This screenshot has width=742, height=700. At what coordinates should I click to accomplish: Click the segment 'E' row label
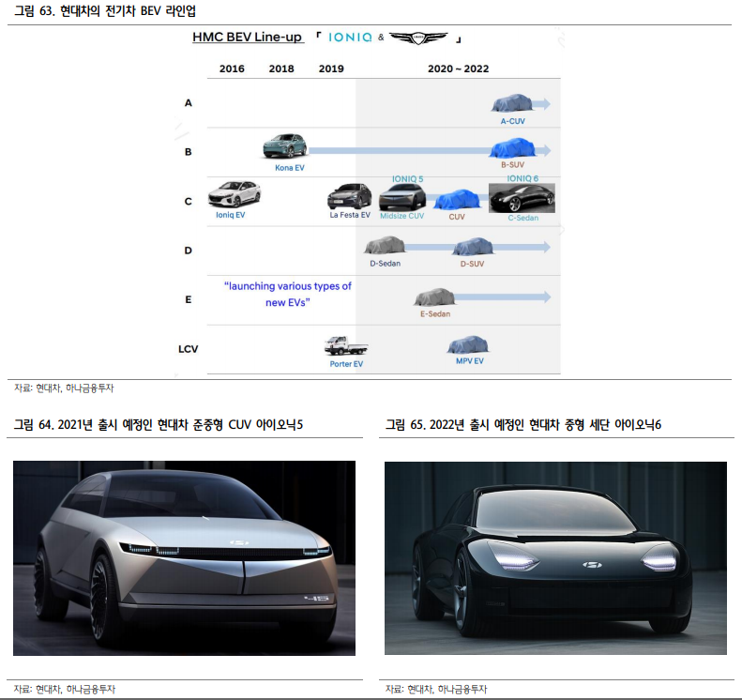189,299
